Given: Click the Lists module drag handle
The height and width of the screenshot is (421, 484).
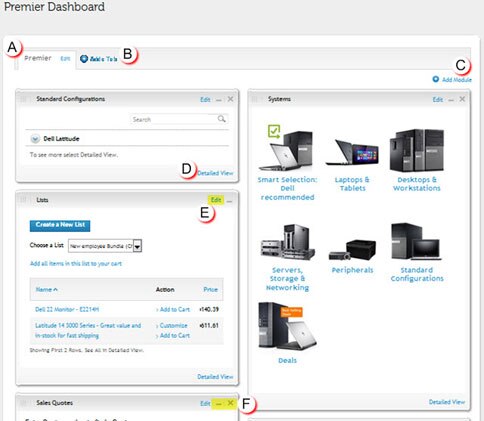Looking at the screenshot, I should point(23,200).
